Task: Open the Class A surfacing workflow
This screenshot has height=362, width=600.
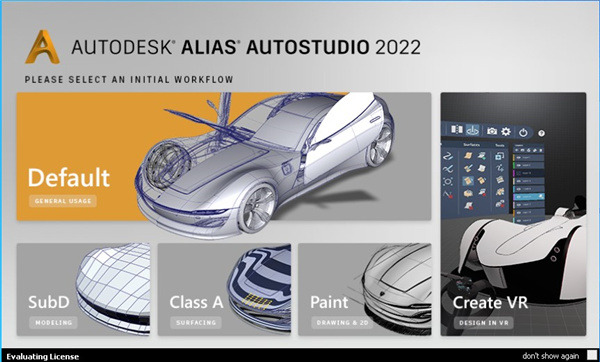Action: point(224,290)
